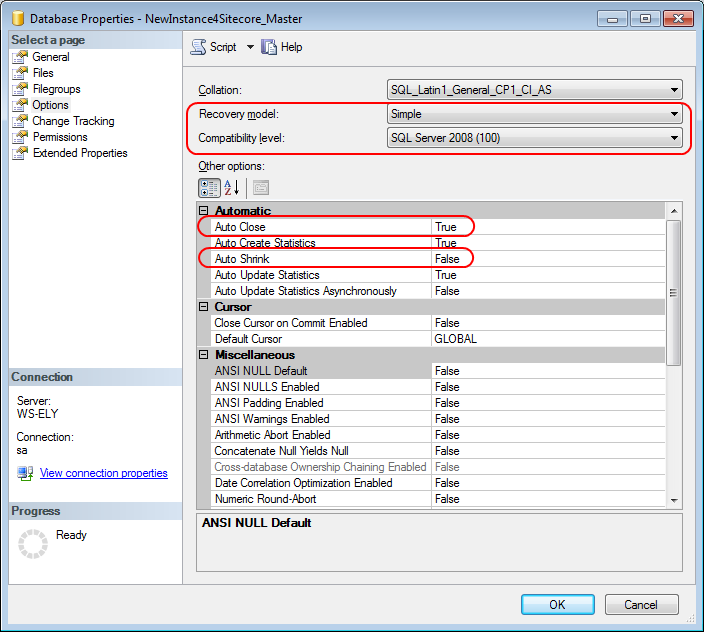Image resolution: width=704 pixels, height=632 pixels.
Task: Select the Auto Close value True
Action: (445, 227)
